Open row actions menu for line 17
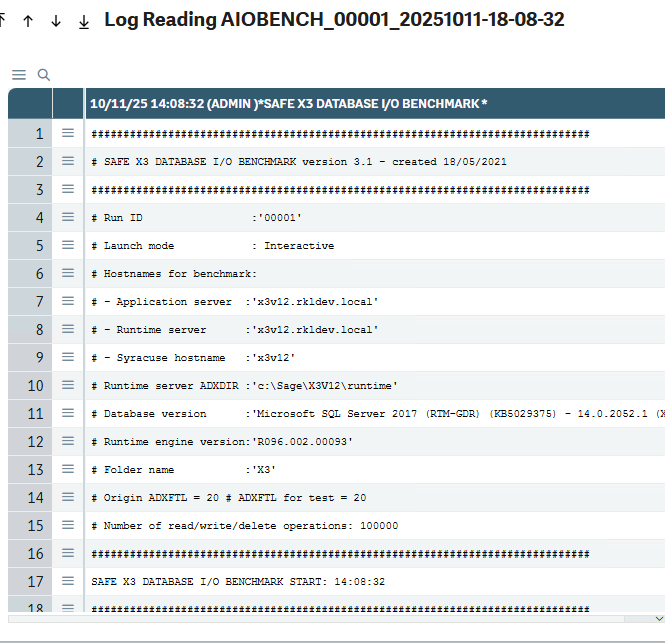 coord(68,581)
